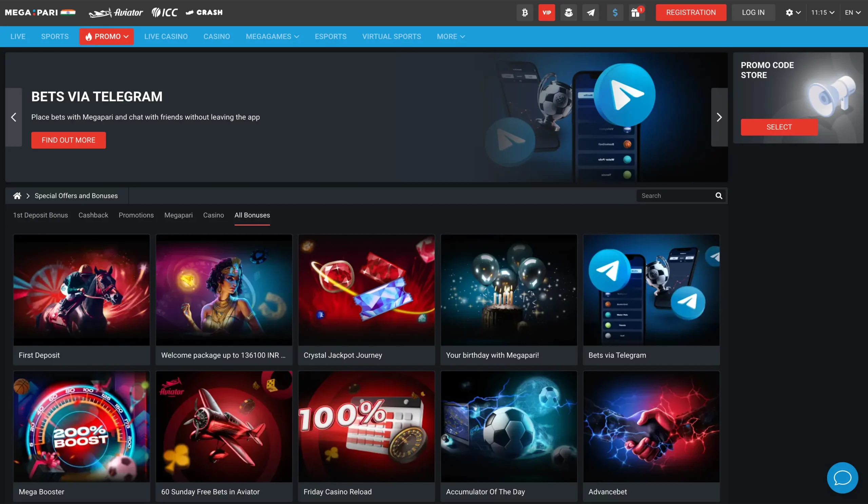868x504 pixels.
Task: Open the Friday Casino Reload card
Action: point(366,436)
